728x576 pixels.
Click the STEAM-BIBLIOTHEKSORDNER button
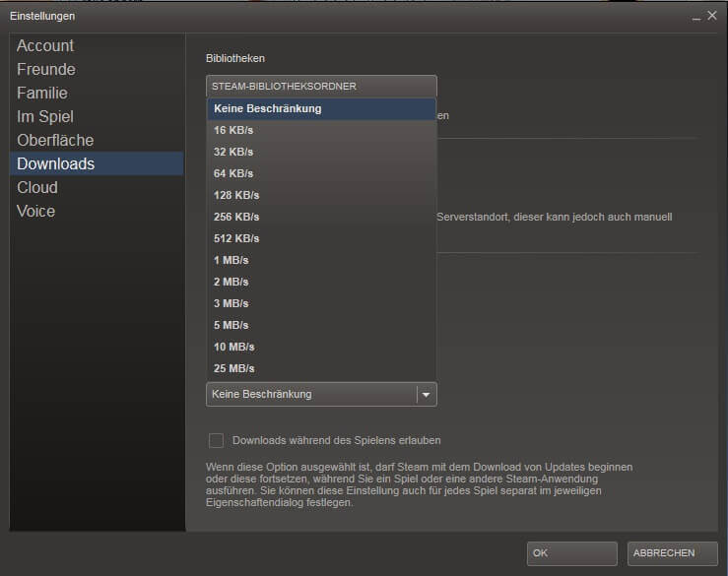(x=321, y=87)
